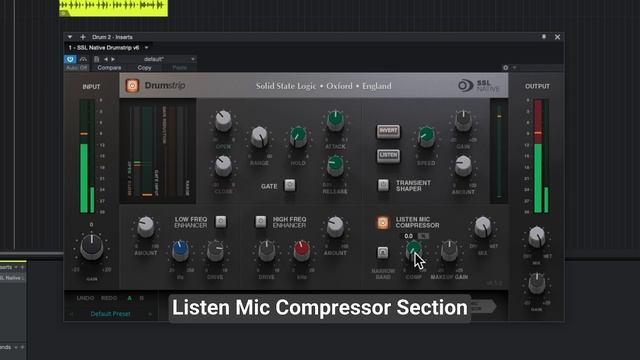Click the Copy button

(x=144, y=68)
